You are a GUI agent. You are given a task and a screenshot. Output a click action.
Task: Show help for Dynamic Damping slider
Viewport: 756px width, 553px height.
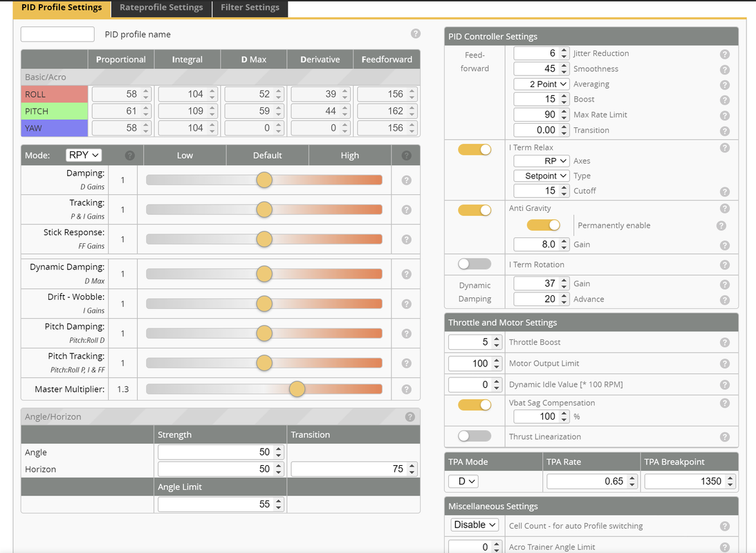point(407,274)
